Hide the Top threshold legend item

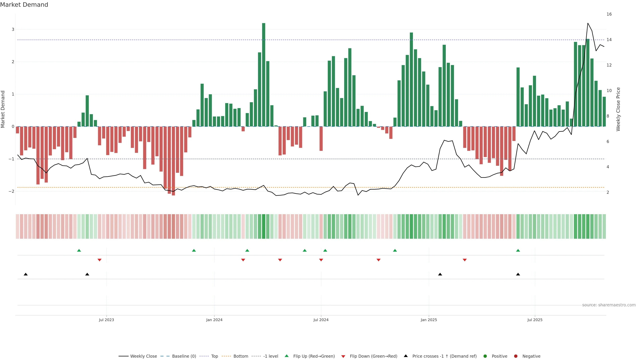[x=214, y=356]
